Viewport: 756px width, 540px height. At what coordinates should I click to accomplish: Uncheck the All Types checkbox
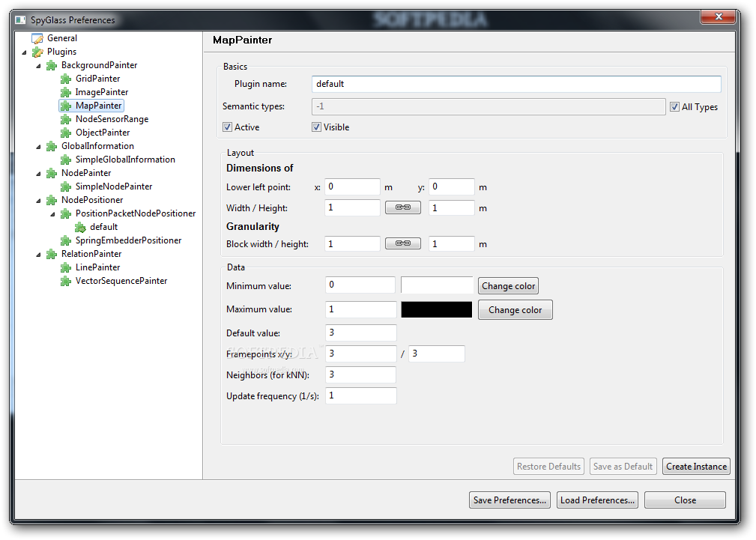tap(674, 107)
